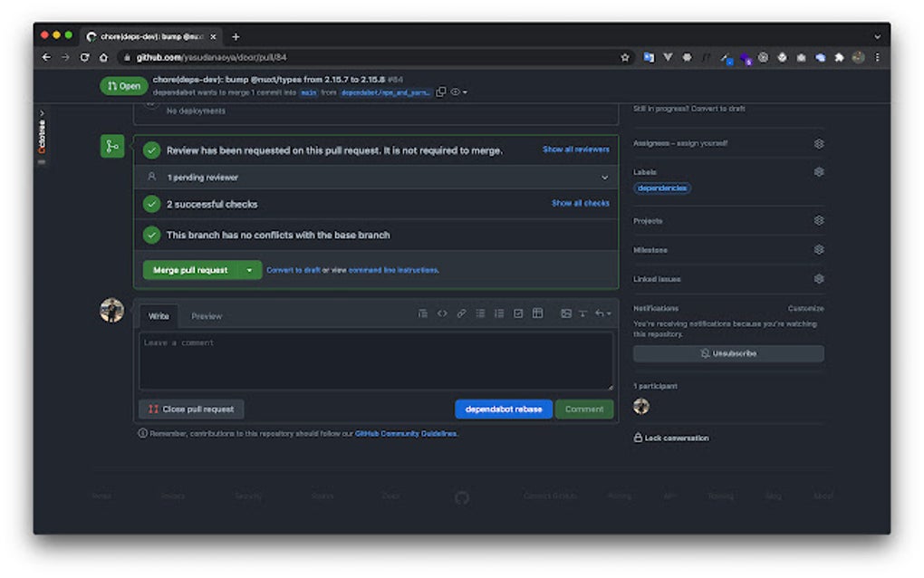Open the Chrome profile avatar
This screenshot has width=924, height=578.
[859, 57]
